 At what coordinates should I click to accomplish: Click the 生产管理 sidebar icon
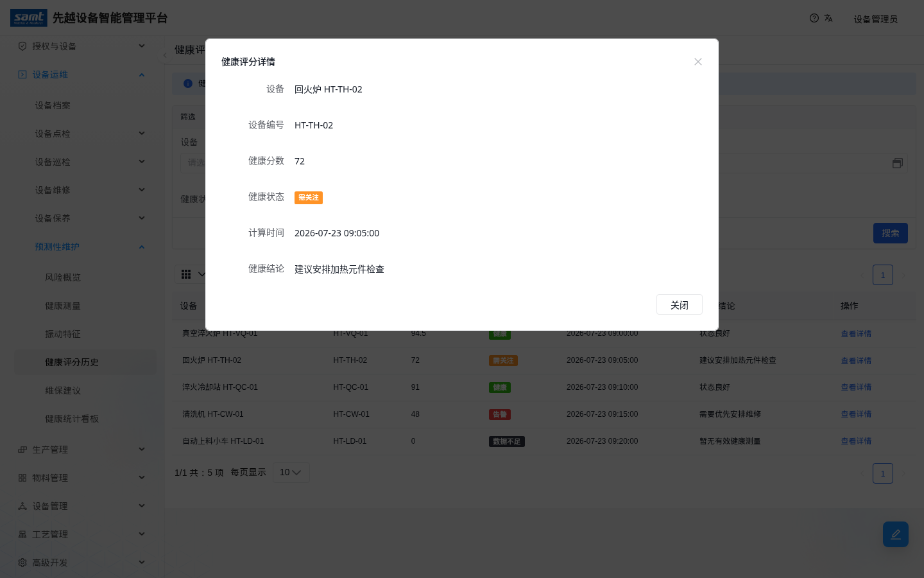(22, 450)
